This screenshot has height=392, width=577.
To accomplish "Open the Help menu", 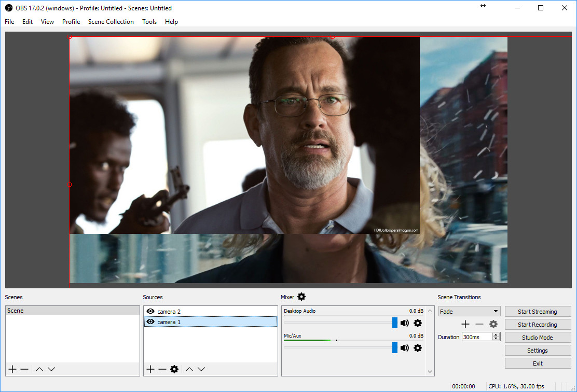I will 171,22.
